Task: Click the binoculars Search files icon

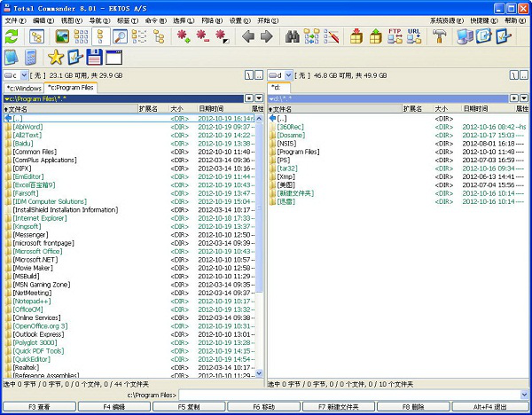Action: coord(292,36)
